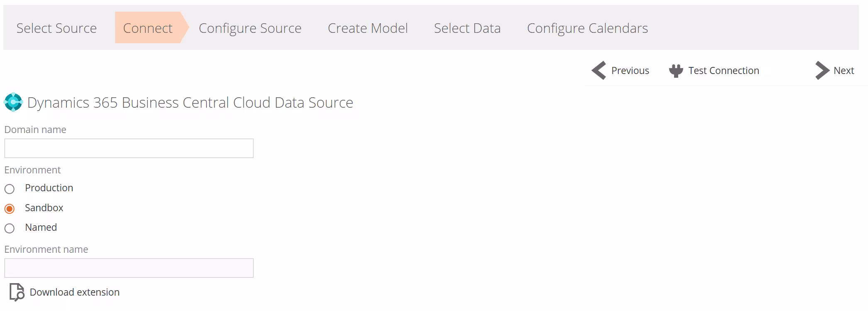Select the Production environment radio button

pyautogui.click(x=9, y=189)
